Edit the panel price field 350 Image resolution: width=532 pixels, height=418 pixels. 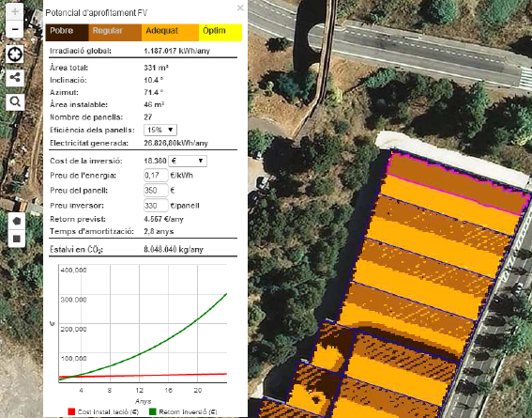point(156,190)
